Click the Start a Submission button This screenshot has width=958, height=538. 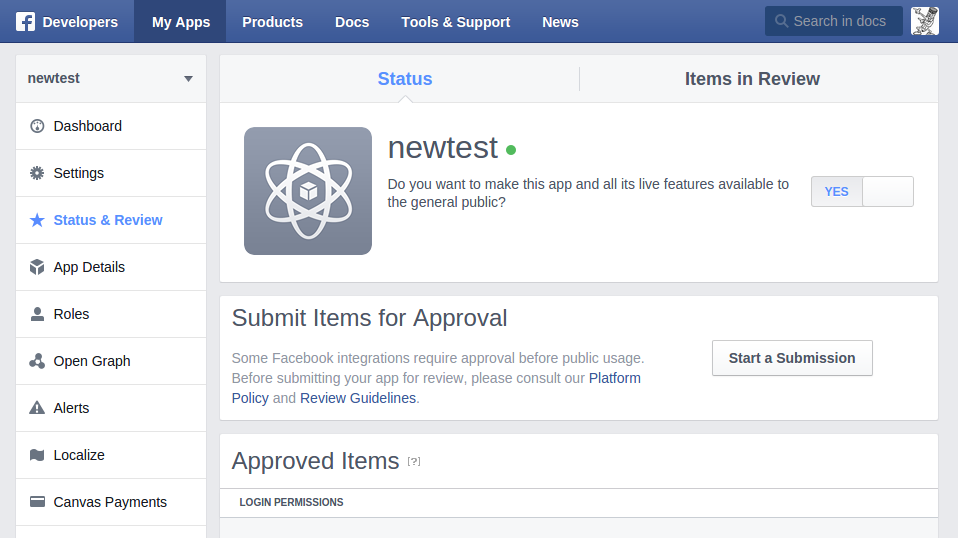tap(792, 358)
